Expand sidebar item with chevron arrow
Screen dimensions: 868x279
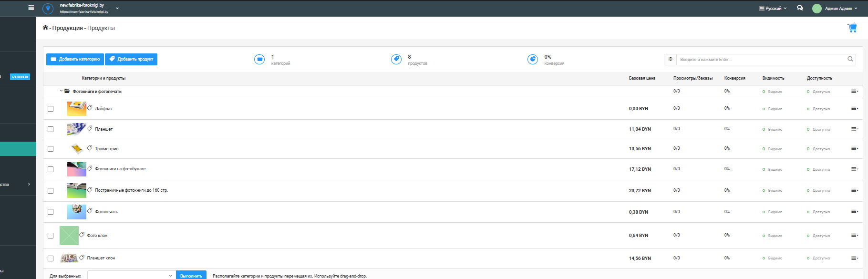(x=29, y=184)
